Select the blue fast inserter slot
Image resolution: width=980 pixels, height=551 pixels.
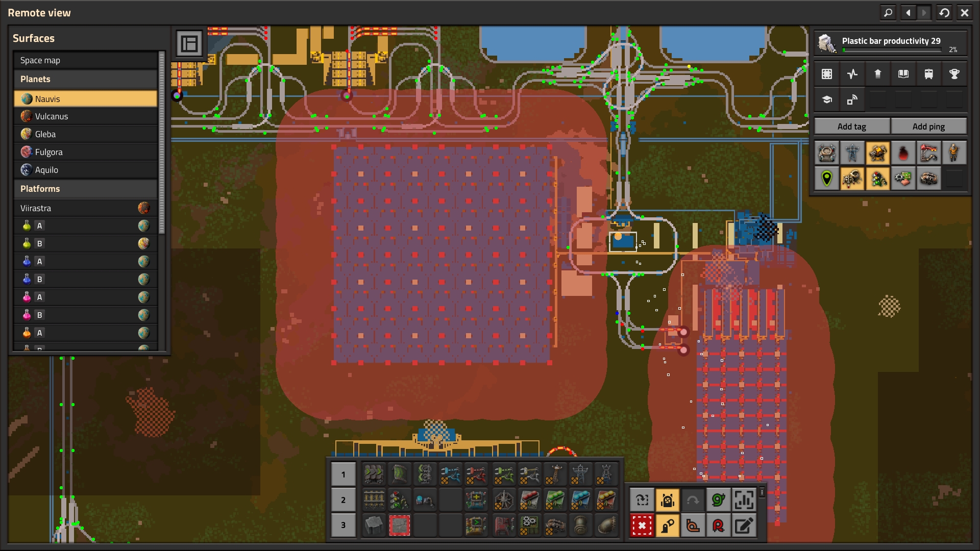(x=451, y=474)
